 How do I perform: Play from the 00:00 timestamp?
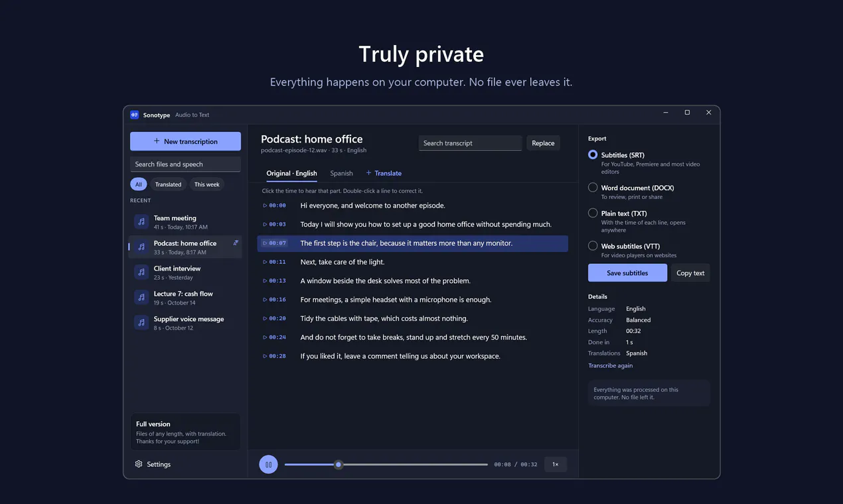pyautogui.click(x=275, y=206)
